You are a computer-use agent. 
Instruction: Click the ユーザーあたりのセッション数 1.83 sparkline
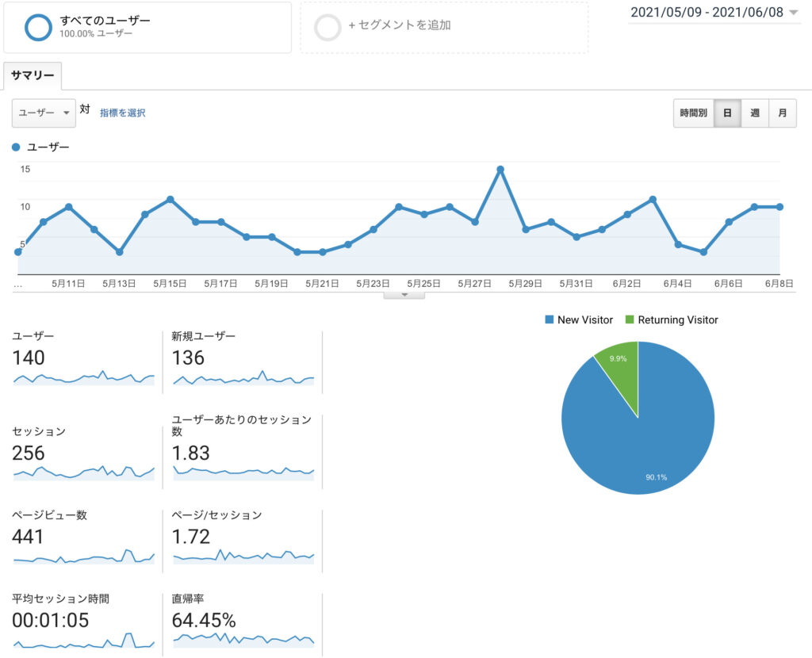tap(243, 472)
